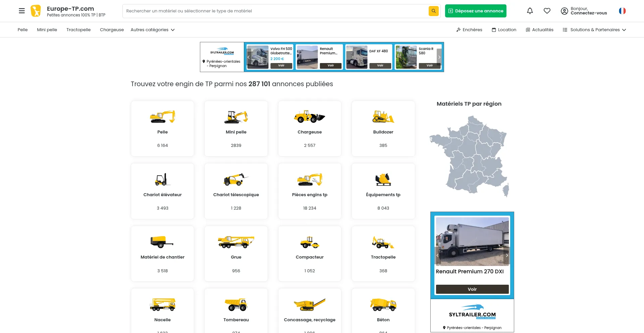Screen dimensions: 644x333
Task: Select the Chariot élévateur forklift icon
Action: click(162, 179)
